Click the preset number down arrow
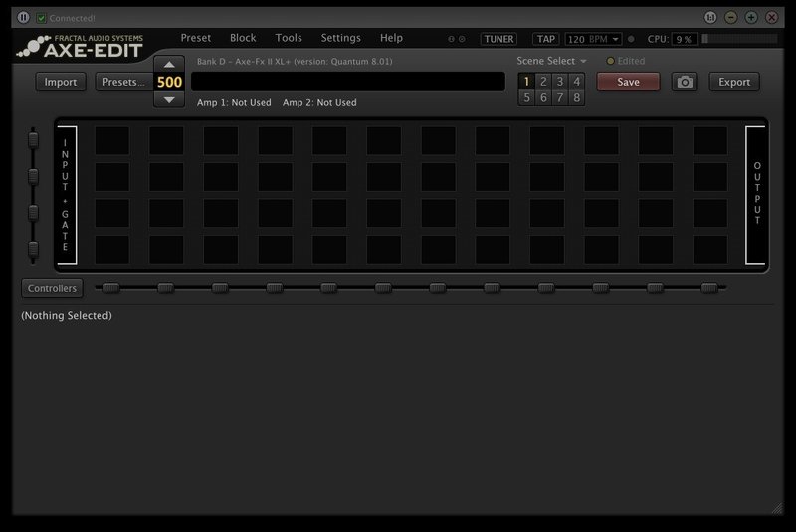The width and height of the screenshot is (796, 532). (169, 99)
